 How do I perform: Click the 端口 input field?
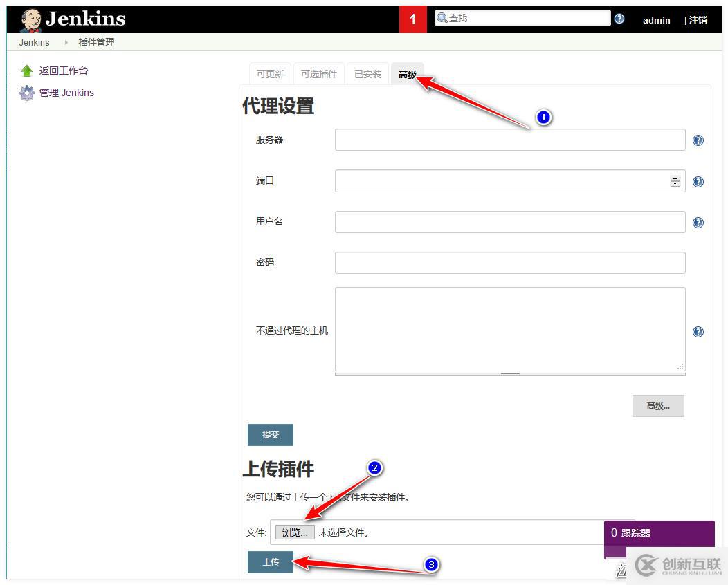tap(510, 181)
